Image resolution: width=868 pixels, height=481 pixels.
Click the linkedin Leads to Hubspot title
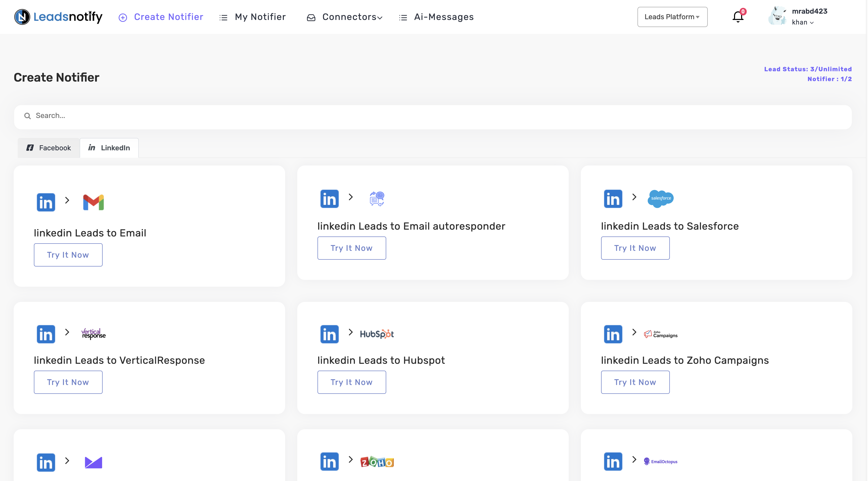pos(381,360)
